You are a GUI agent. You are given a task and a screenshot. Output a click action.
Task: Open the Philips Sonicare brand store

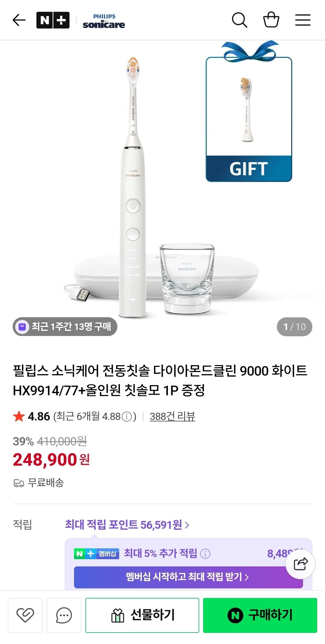(x=104, y=21)
